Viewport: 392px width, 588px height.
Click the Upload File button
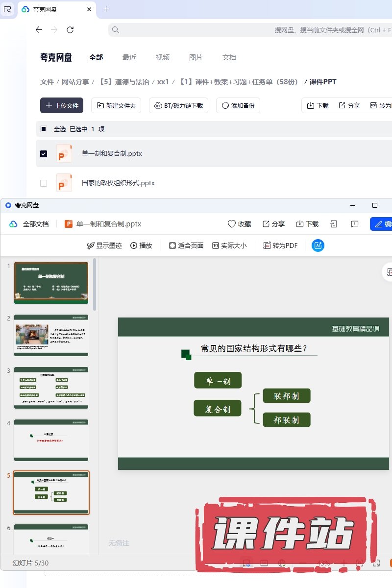pos(62,105)
